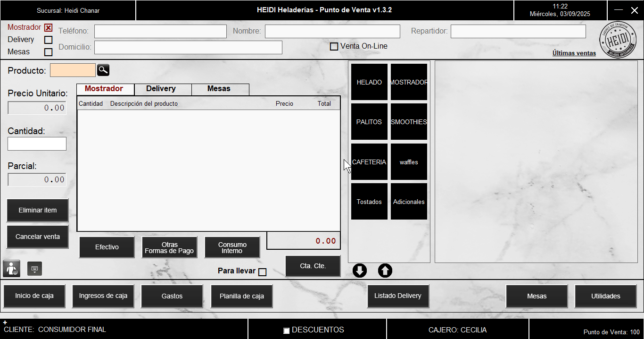Screen dimensions: 644x339
Task: Click the Precio Unitario value box
Action: point(37,108)
